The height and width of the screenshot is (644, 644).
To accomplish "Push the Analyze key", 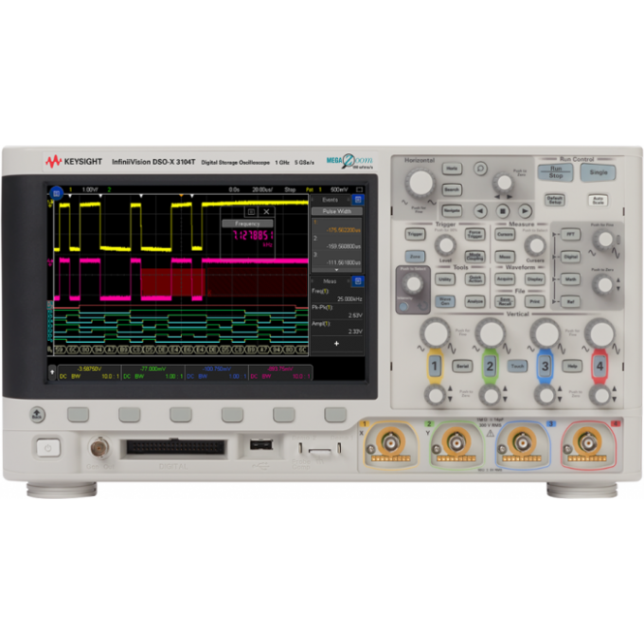I will (474, 301).
